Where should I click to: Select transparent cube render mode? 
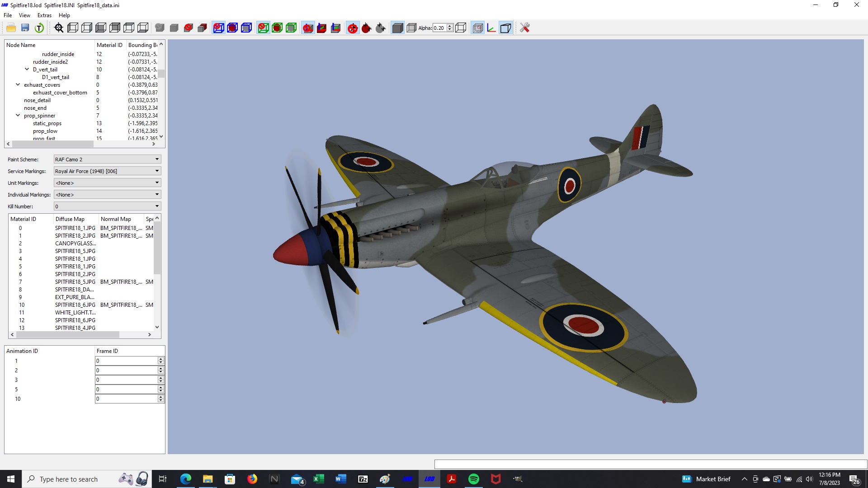411,28
